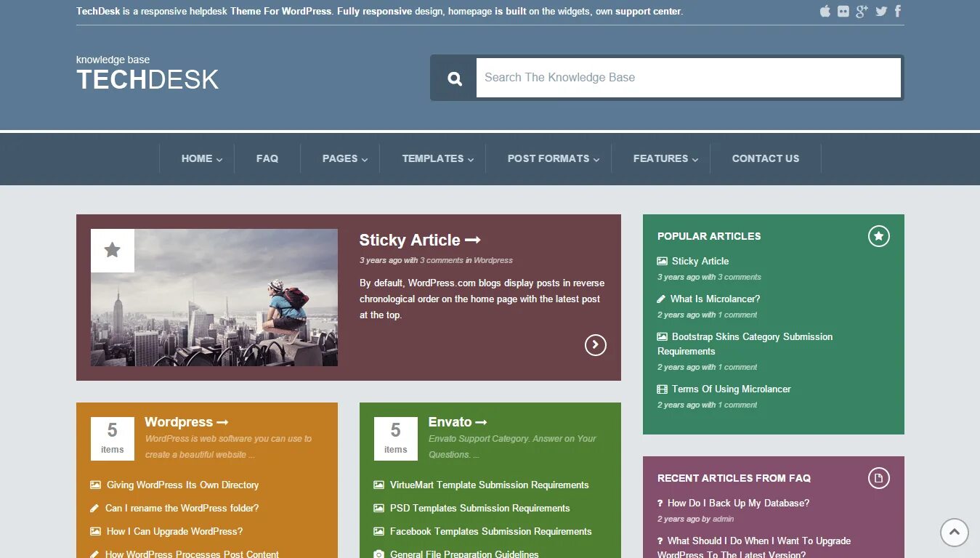Click pencil icon beside Can I rename the WordPress folder
980x558 pixels.
coord(94,508)
